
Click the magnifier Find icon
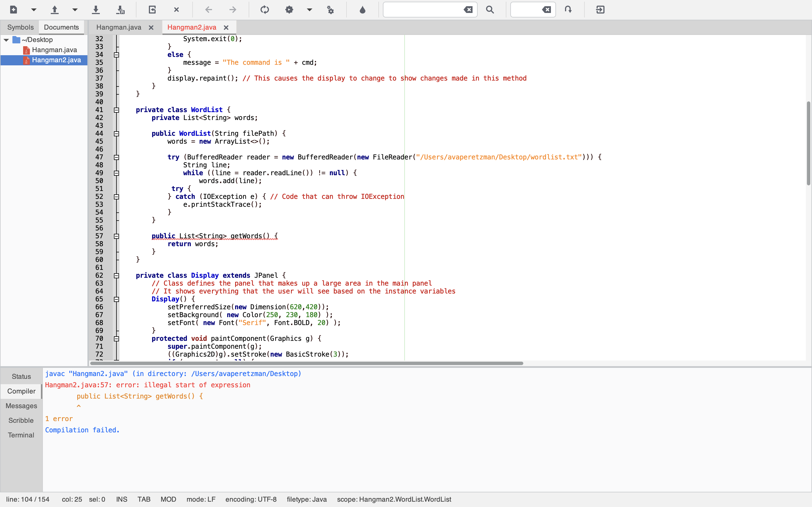click(x=490, y=10)
